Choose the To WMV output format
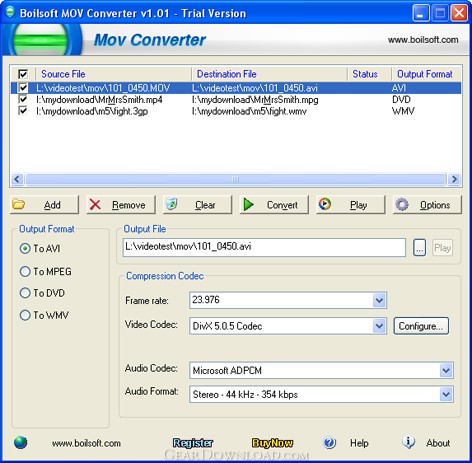Image resolution: width=472 pixels, height=463 pixels. (25, 315)
